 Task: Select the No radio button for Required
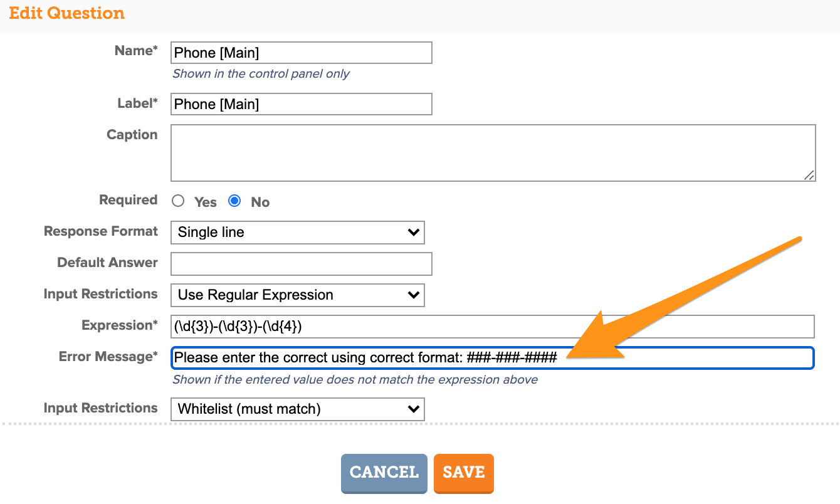point(234,201)
